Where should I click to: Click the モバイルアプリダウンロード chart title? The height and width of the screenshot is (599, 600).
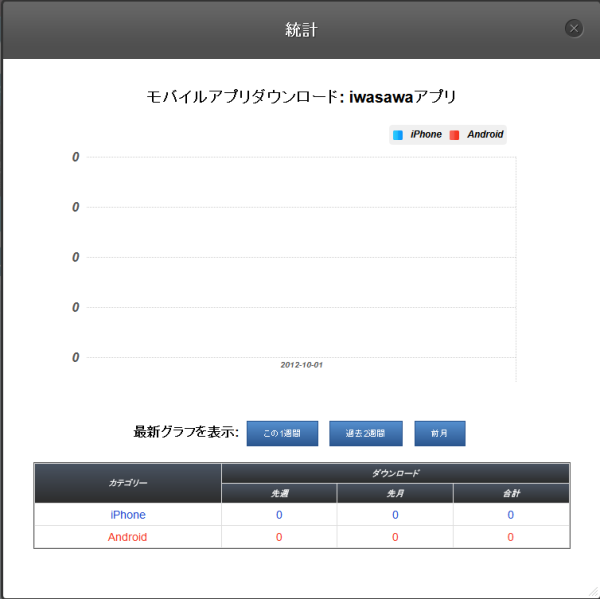tap(302, 97)
